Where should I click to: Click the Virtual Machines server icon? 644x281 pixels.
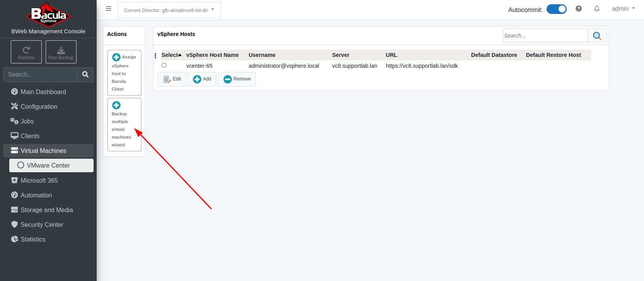[14, 150]
